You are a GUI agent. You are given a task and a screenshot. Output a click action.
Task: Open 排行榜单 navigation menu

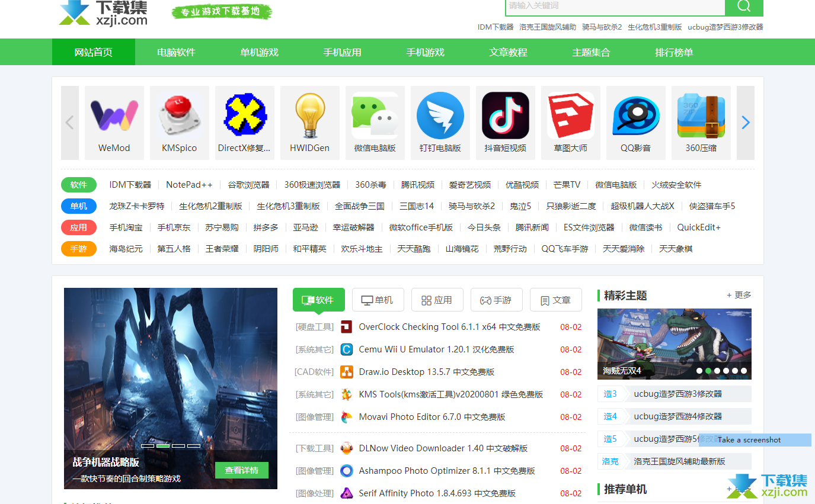click(x=674, y=52)
